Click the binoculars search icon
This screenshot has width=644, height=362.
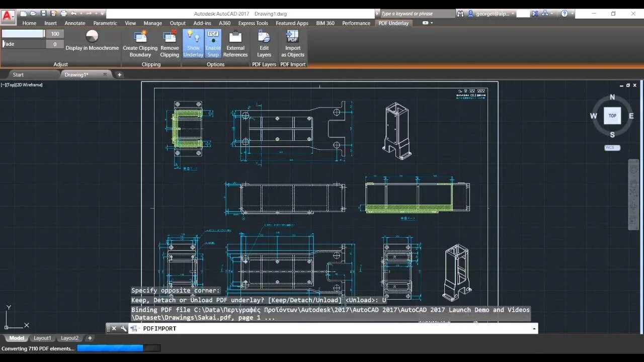[x=460, y=14]
